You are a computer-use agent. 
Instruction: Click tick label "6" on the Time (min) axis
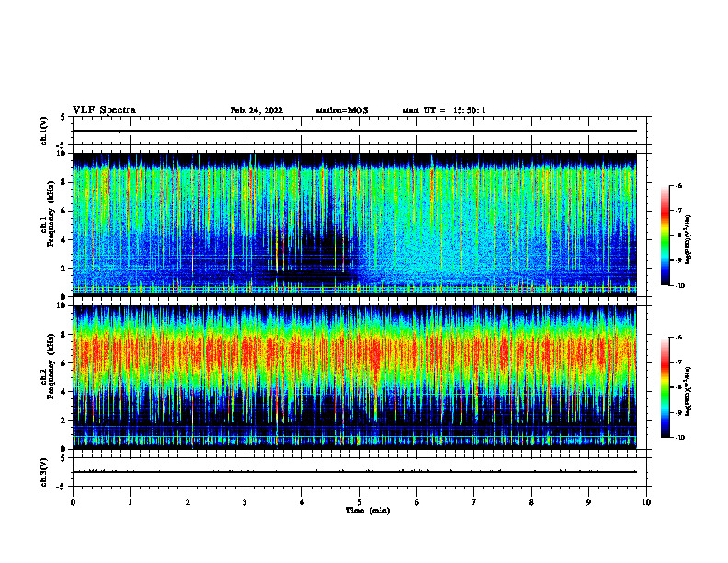tap(417, 502)
